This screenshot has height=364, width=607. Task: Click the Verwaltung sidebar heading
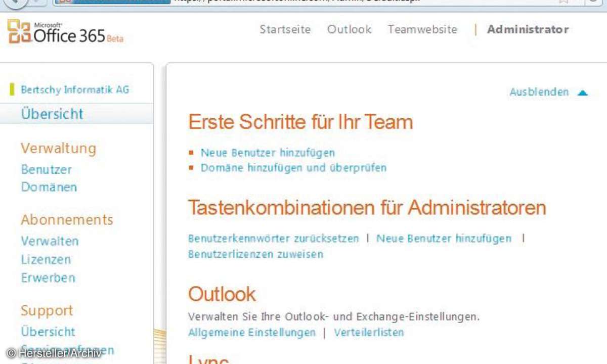coord(58,148)
